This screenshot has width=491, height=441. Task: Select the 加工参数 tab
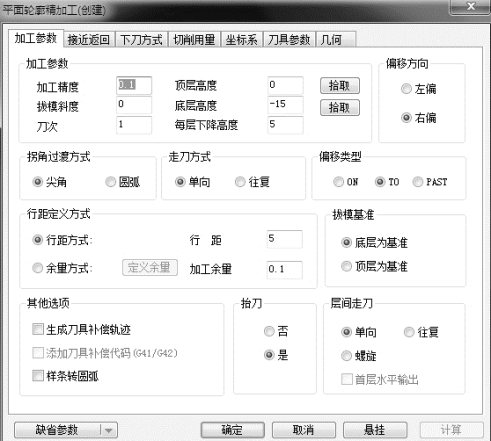click(35, 38)
